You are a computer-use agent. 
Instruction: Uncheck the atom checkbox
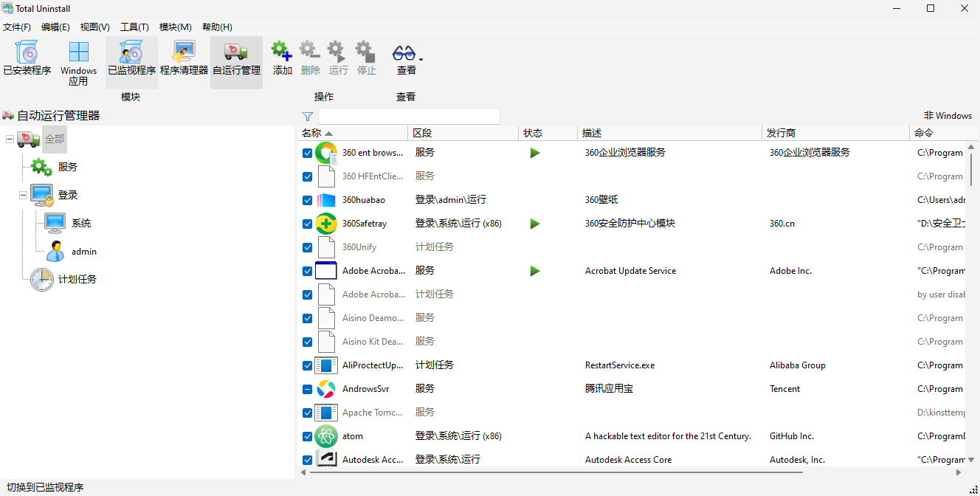[x=307, y=436]
